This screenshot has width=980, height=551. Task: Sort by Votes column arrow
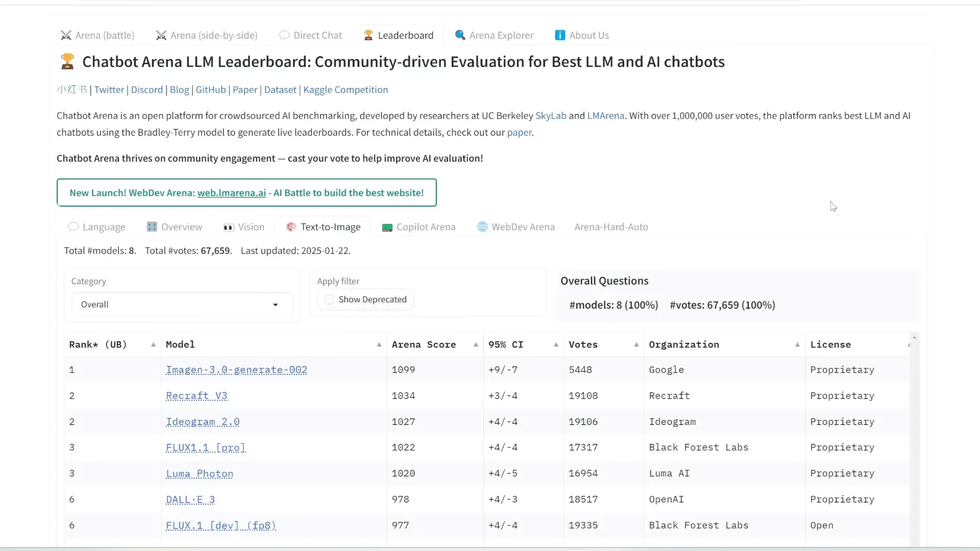coord(636,345)
